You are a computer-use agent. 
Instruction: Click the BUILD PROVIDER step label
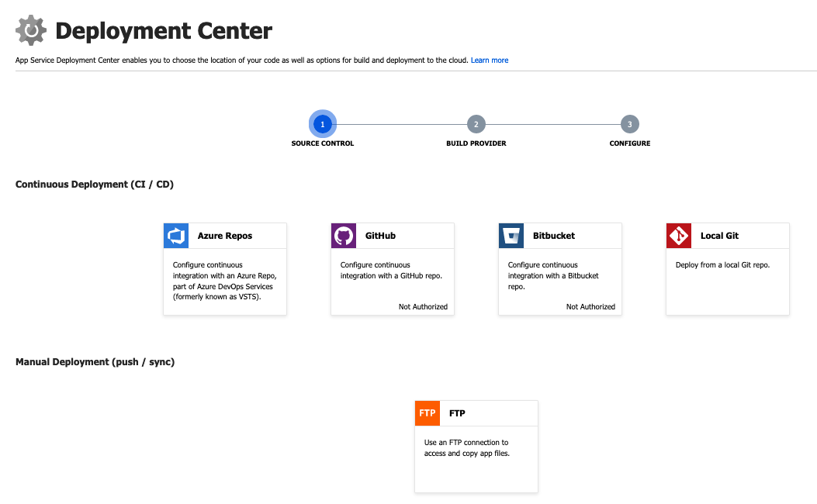(x=476, y=143)
